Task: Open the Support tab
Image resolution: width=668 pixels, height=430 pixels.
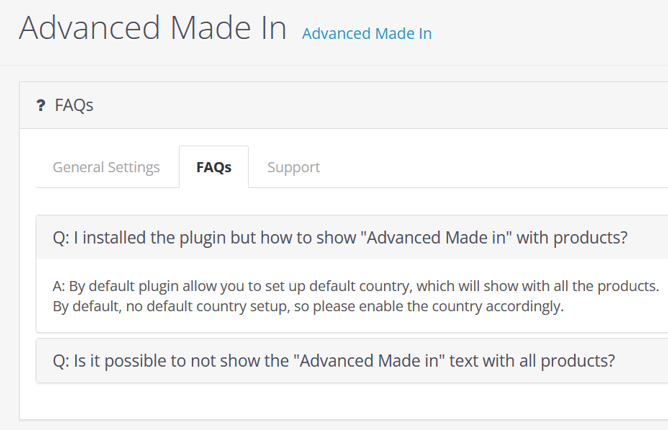Action: coord(294,167)
